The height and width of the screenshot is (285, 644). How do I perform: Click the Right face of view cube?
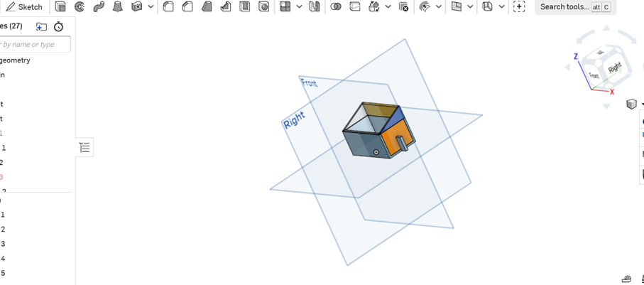pos(615,68)
